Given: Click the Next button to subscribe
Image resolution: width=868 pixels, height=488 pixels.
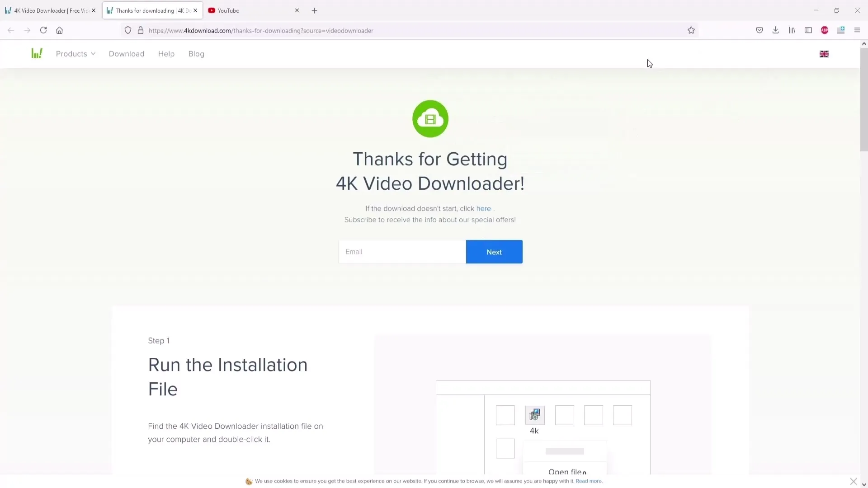Looking at the screenshot, I should tap(493, 251).
